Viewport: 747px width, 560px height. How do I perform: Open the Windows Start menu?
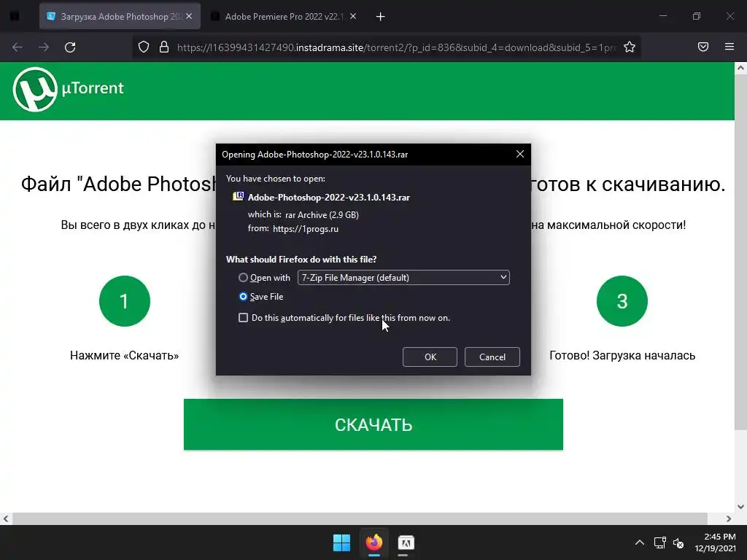pos(341,542)
